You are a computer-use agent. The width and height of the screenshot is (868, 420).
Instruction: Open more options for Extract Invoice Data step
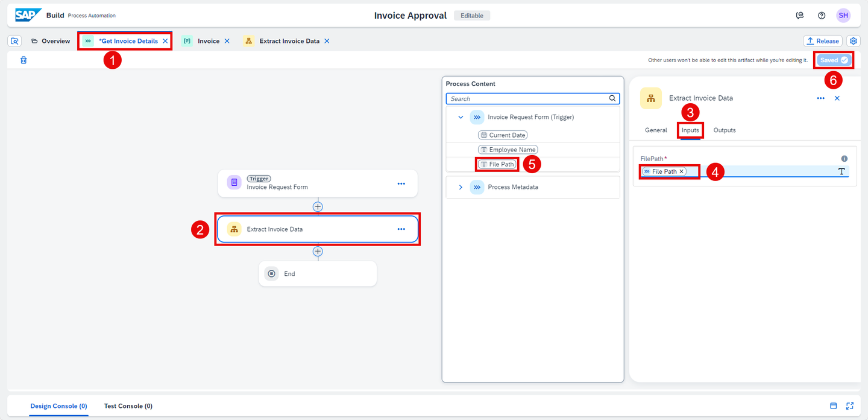(401, 229)
